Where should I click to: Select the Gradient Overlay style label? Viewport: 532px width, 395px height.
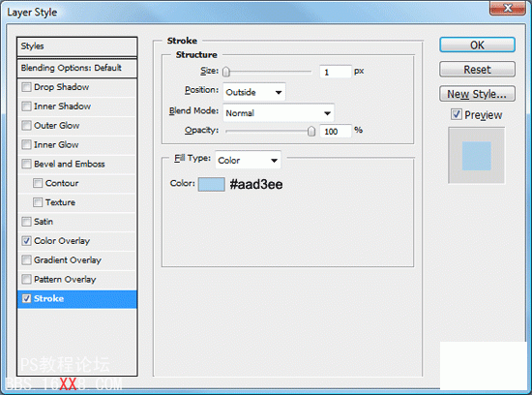coord(68,260)
